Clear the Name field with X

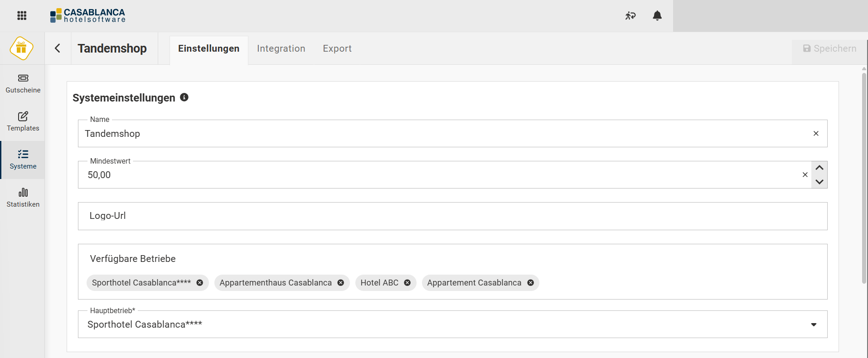pyautogui.click(x=815, y=134)
